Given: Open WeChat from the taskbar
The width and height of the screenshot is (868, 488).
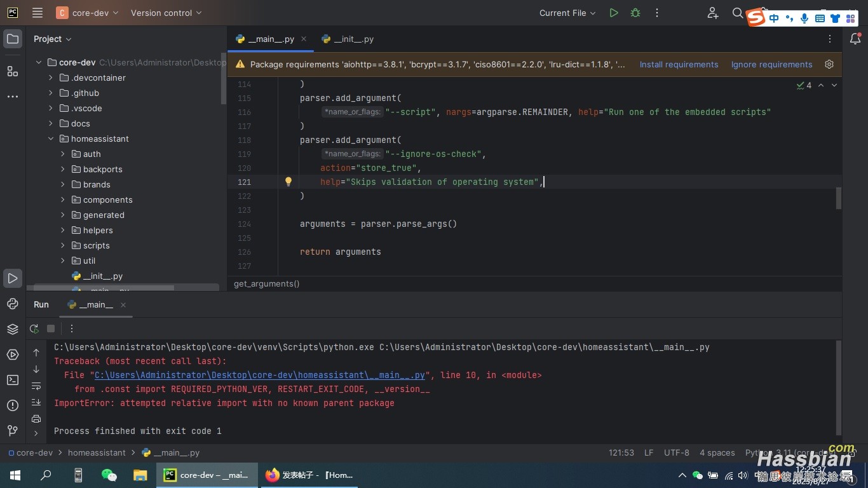Looking at the screenshot, I should coord(109,475).
